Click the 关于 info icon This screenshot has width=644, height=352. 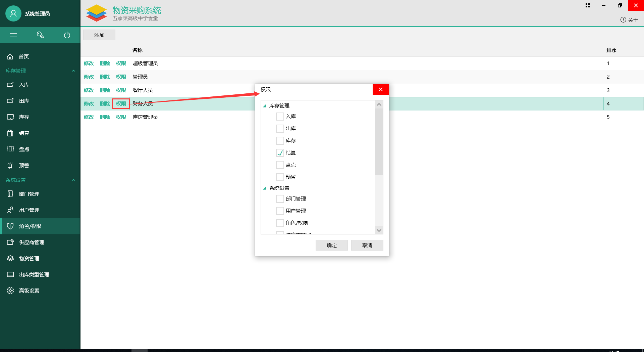point(623,20)
